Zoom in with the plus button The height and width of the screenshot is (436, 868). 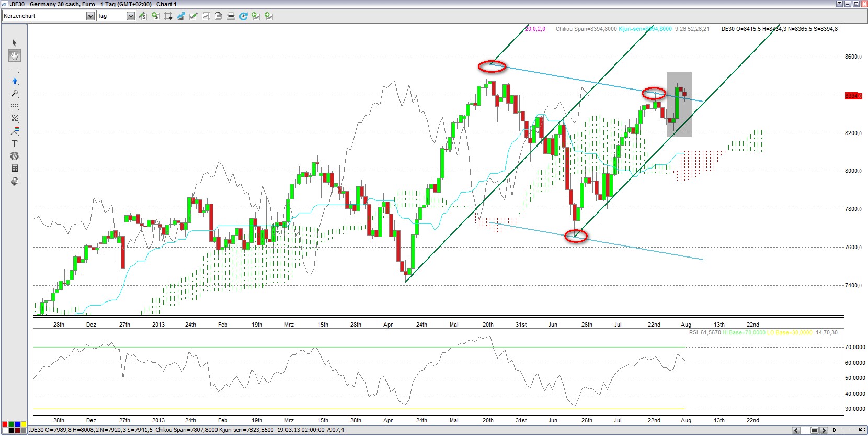(x=843, y=430)
